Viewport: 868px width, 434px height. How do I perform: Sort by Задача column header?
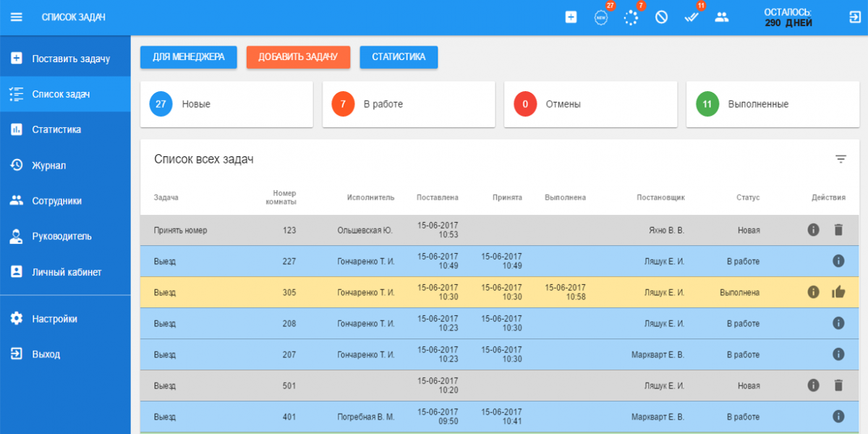pyautogui.click(x=166, y=197)
